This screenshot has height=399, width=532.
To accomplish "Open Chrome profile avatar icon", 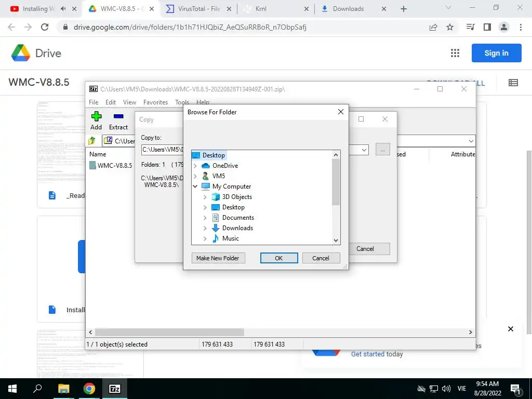I will coord(504,27).
